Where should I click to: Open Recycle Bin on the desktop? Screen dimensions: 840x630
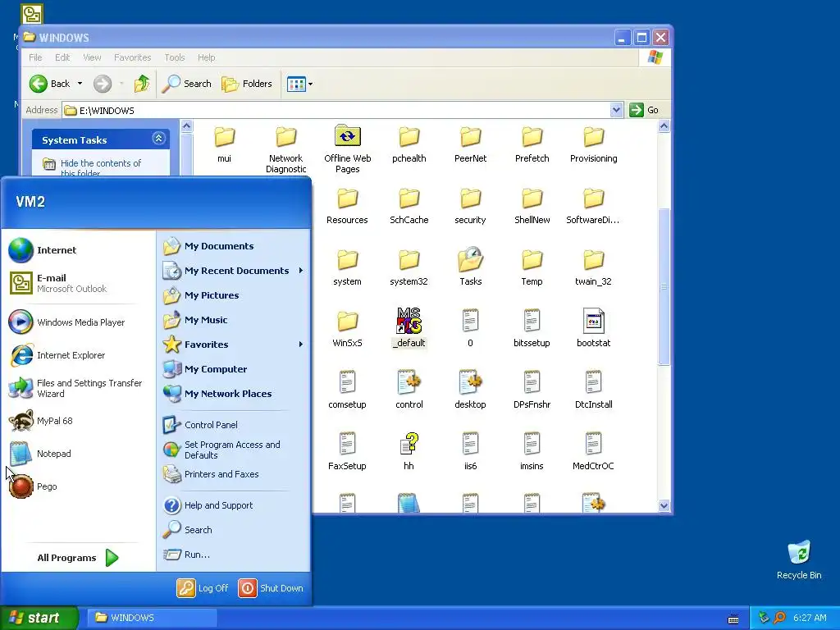coord(799,559)
